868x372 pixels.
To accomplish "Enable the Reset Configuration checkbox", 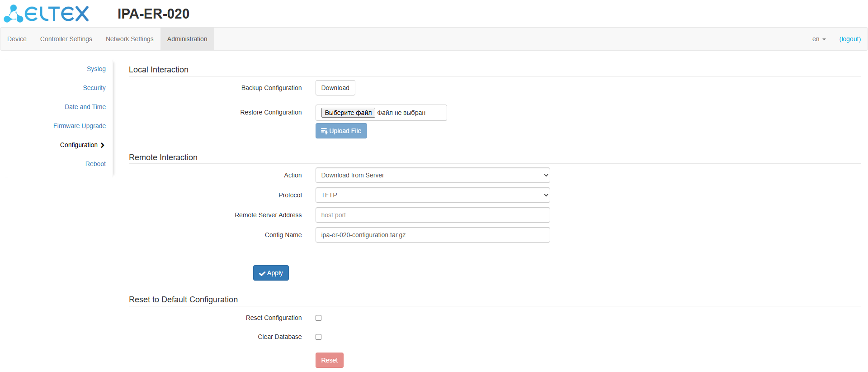I will point(319,318).
